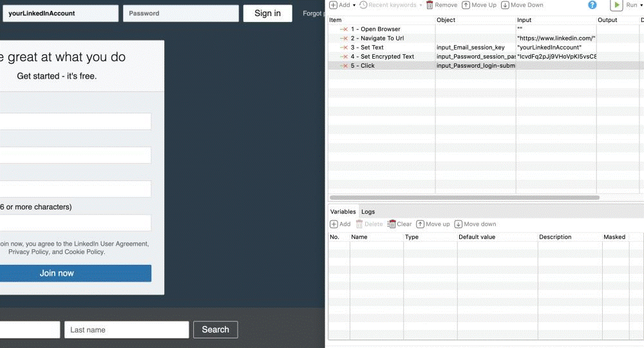Click the Item column header

(335, 20)
